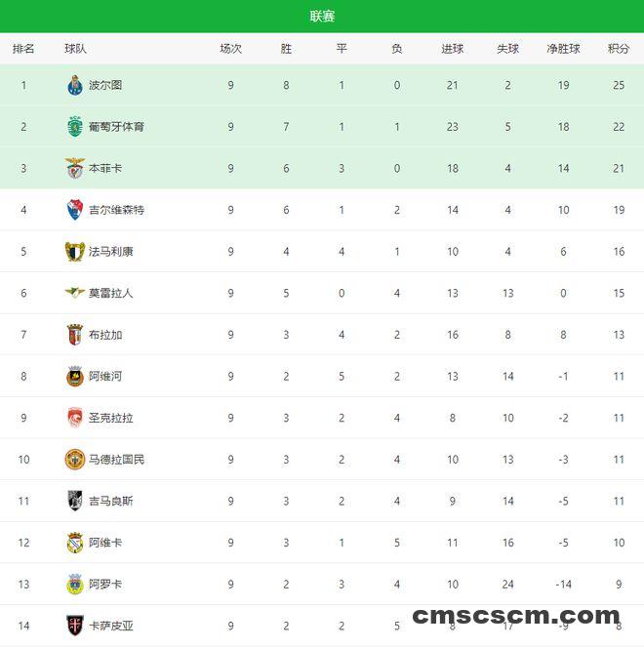Open the 卡萨皮亚 team name link
644x648 pixels.
110,626
